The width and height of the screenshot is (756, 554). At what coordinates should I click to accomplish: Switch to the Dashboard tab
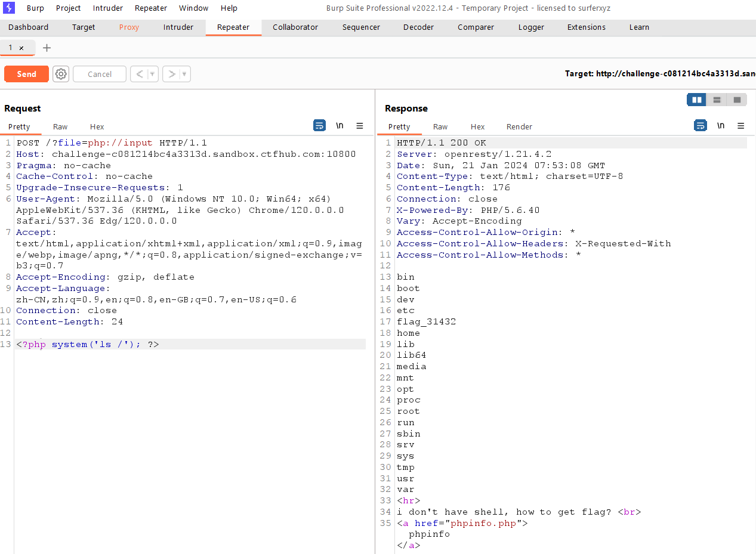pyautogui.click(x=29, y=27)
